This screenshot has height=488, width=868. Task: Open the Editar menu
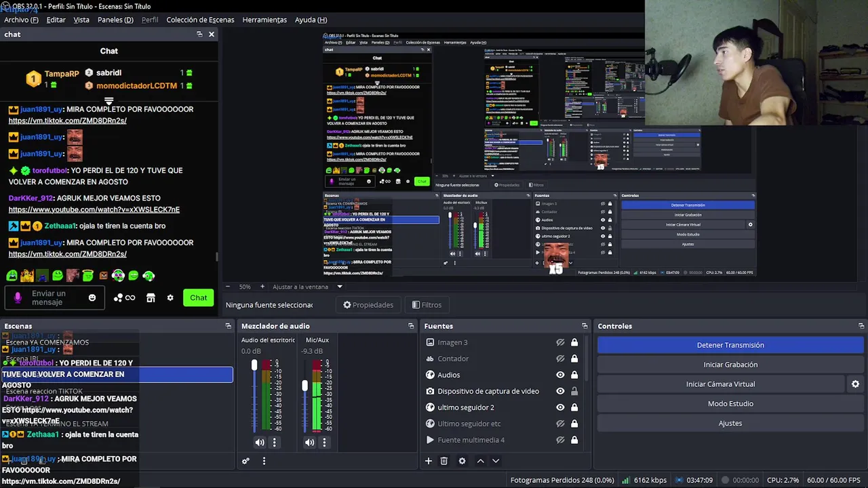point(56,20)
